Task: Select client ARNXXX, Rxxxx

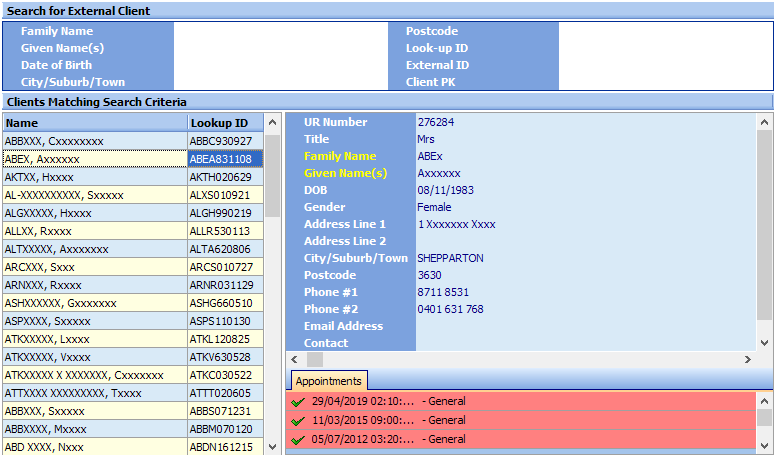Action: point(95,285)
